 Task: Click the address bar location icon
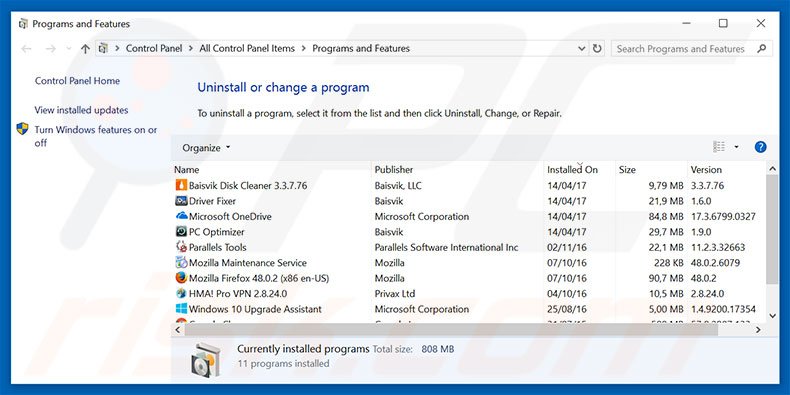(103, 48)
